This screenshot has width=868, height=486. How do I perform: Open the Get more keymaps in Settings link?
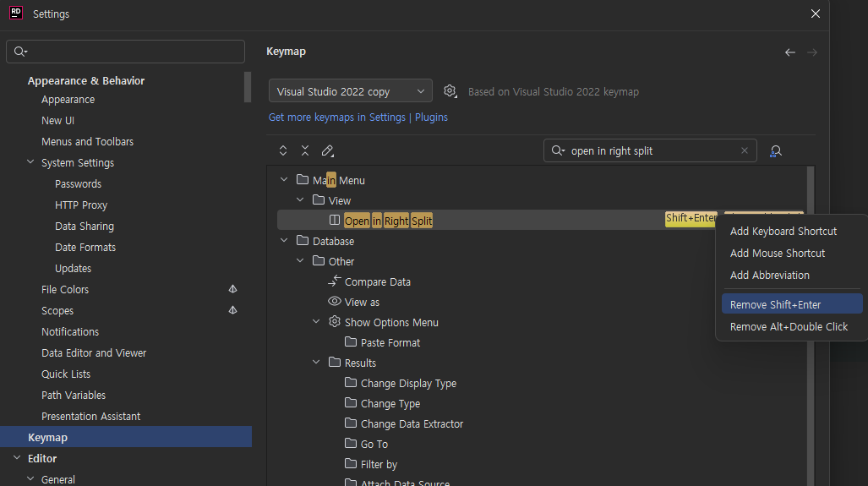click(x=337, y=117)
